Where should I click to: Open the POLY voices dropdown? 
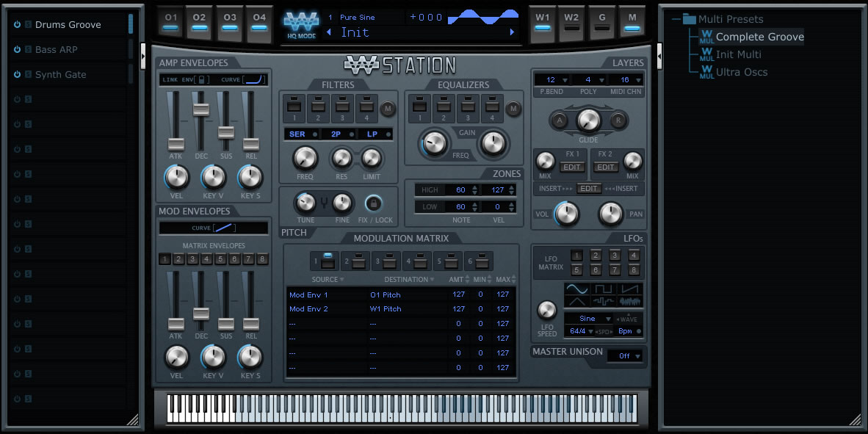point(589,80)
